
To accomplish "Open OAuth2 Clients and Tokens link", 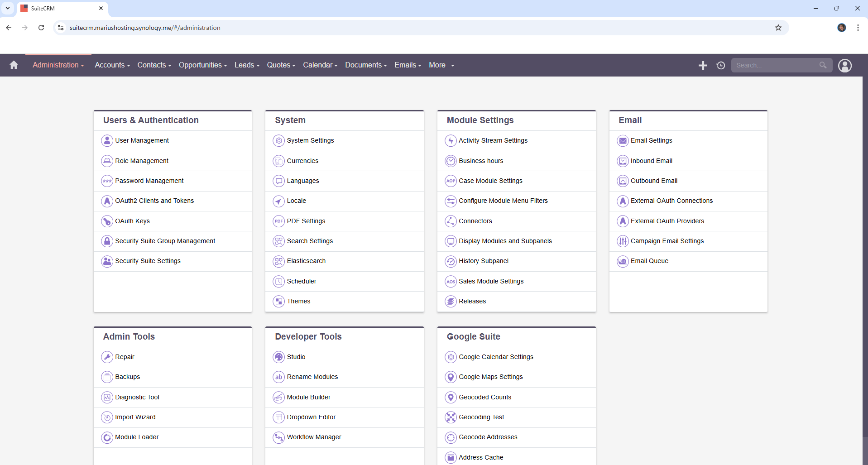I will [154, 201].
